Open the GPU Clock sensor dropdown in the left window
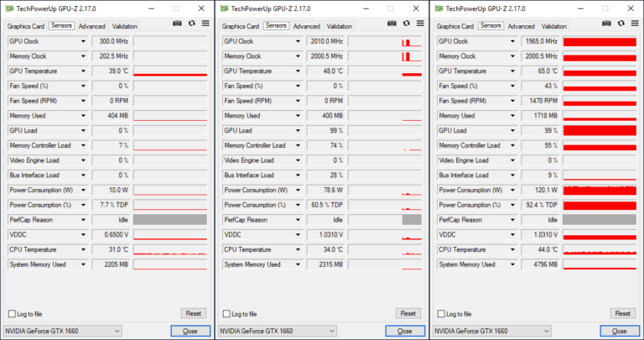Screen dimensions: 644x340 84,41
